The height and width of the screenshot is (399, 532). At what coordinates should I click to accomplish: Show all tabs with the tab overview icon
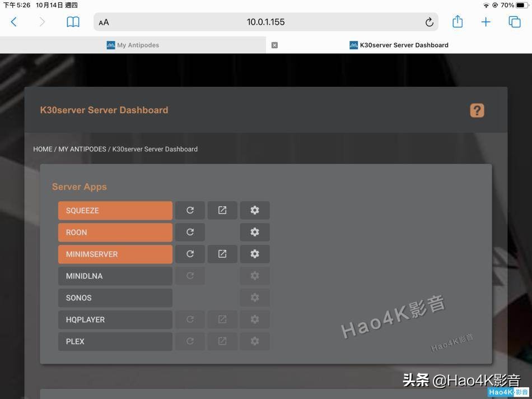514,22
